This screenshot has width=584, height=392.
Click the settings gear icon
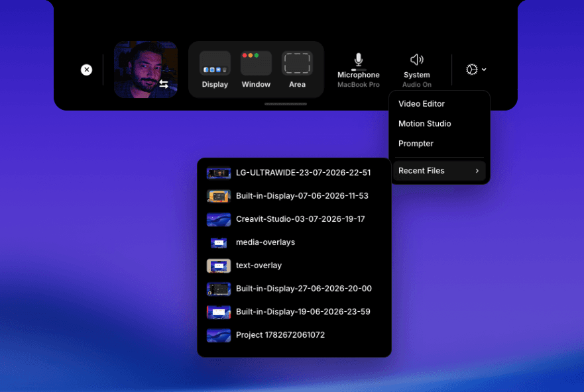(471, 70)
